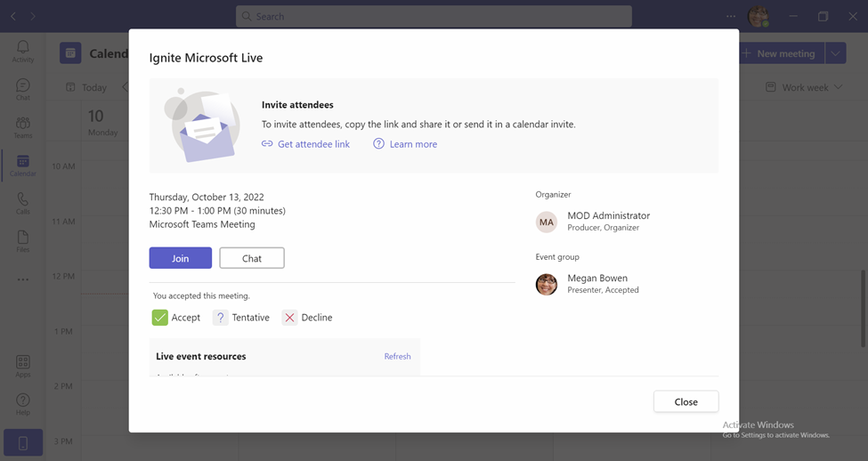
Task: Open the Teams section in sidebar
Action: click(x=22, y=127)
